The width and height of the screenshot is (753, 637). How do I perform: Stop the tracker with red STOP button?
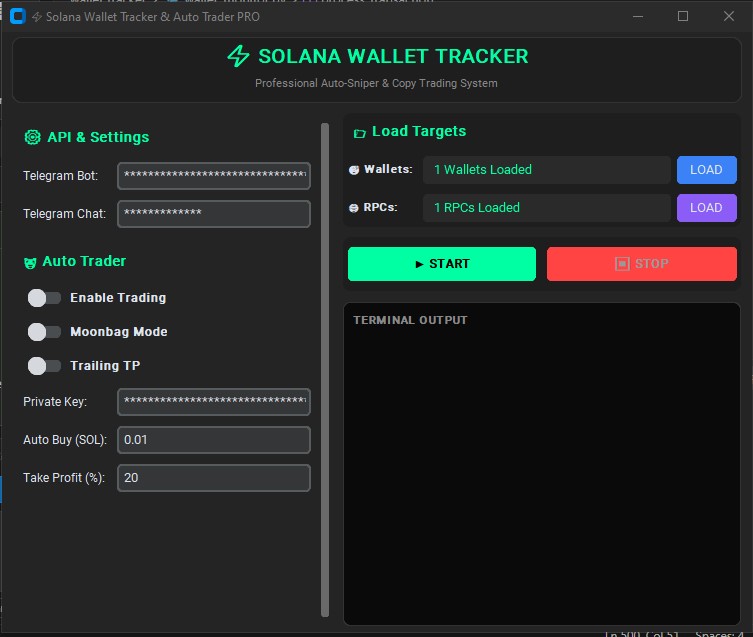click(642, 264)
